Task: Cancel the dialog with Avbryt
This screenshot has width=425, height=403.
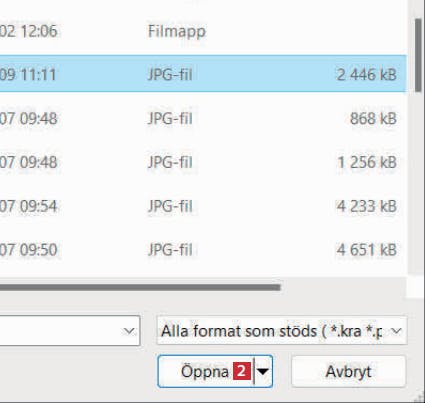Action: (348, 371)
